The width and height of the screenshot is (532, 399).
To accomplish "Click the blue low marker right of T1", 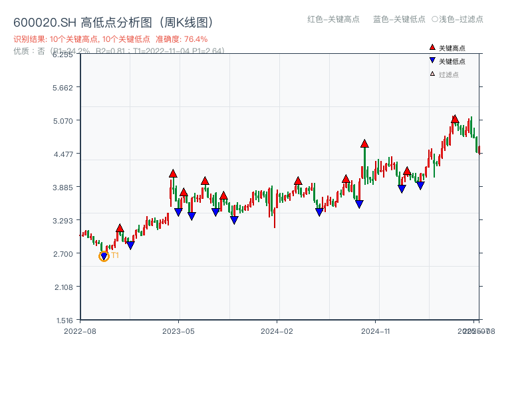I will click(130, 245).
